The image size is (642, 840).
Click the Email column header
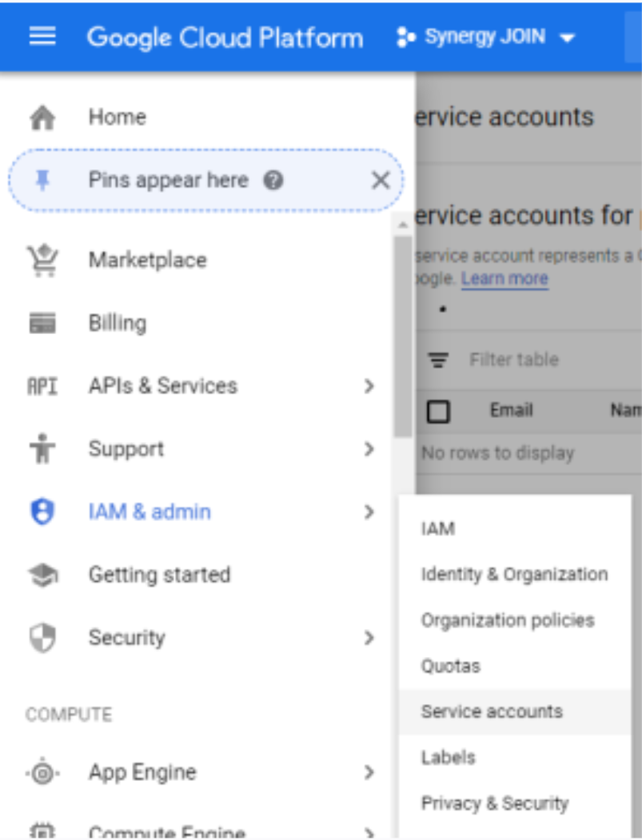click(511, 410)
